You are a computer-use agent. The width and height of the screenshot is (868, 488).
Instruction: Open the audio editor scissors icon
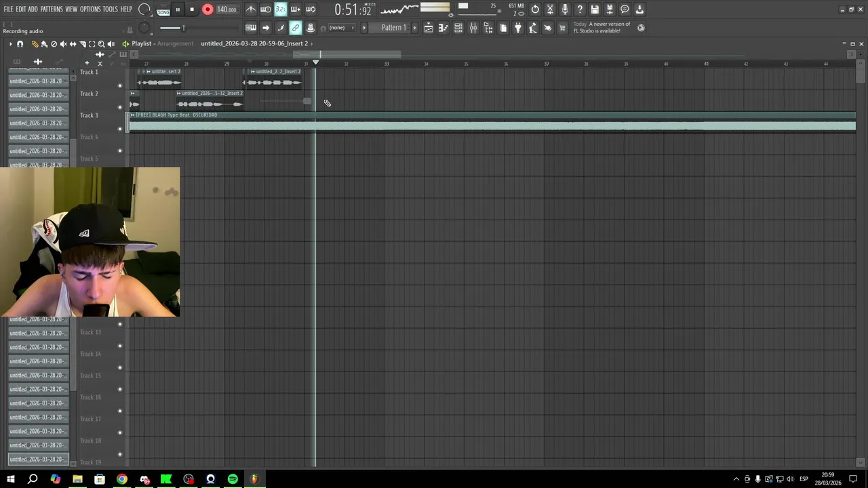(x=550, y=9)
